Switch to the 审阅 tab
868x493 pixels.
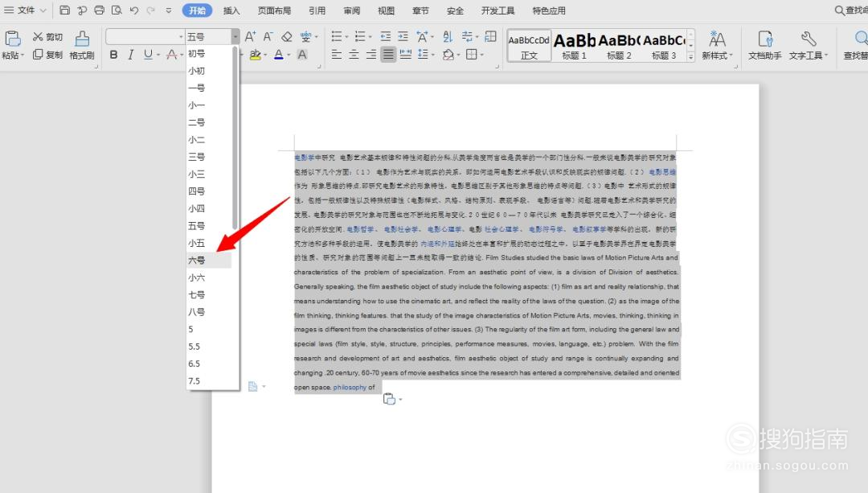351,10
